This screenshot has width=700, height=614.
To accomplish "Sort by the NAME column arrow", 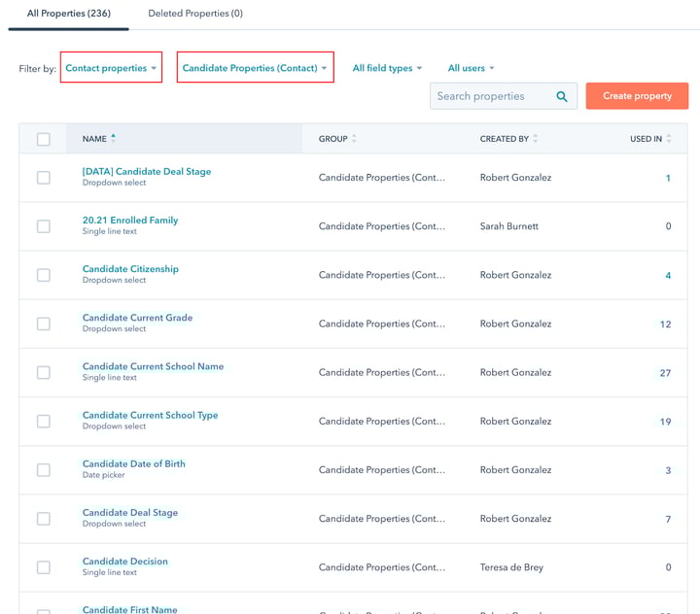I will click(x=114, y=138).
